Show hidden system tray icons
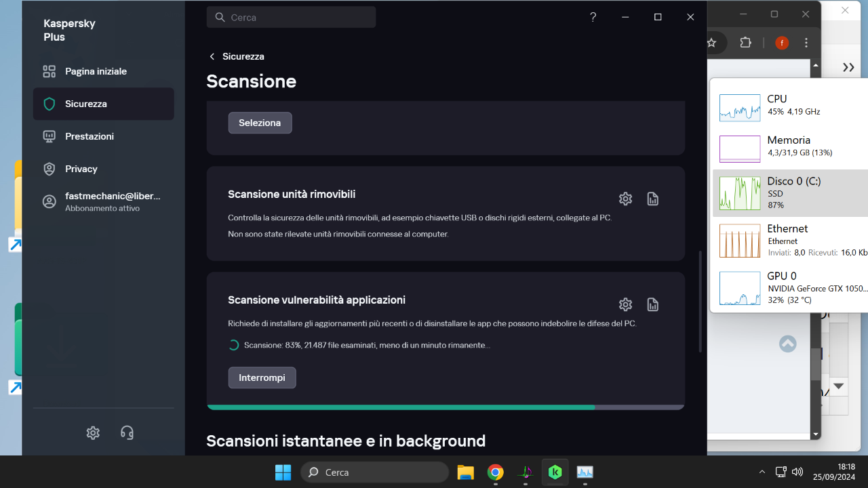Screen dimensions: 868x488 pos(762,472)
